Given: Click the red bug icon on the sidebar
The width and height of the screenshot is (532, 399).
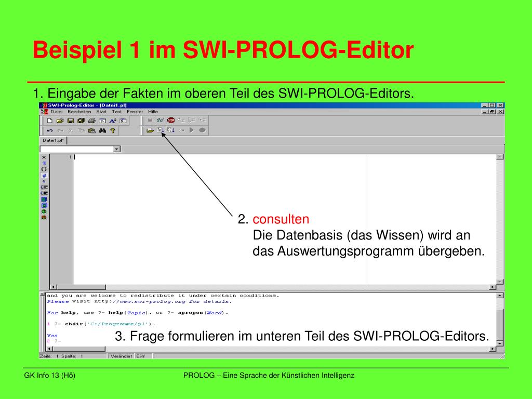Looking at the screenshot, I should pyautogui.click(x=44, y=218).
